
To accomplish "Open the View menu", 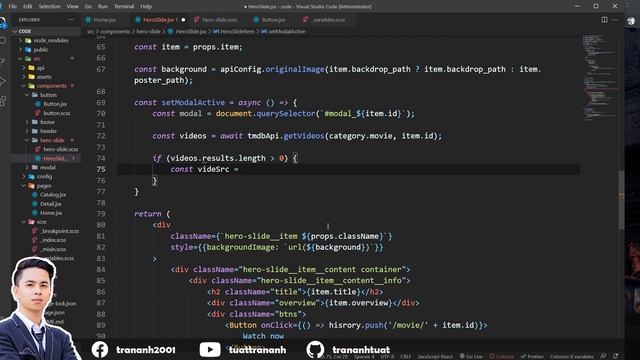I will (72, 6).
